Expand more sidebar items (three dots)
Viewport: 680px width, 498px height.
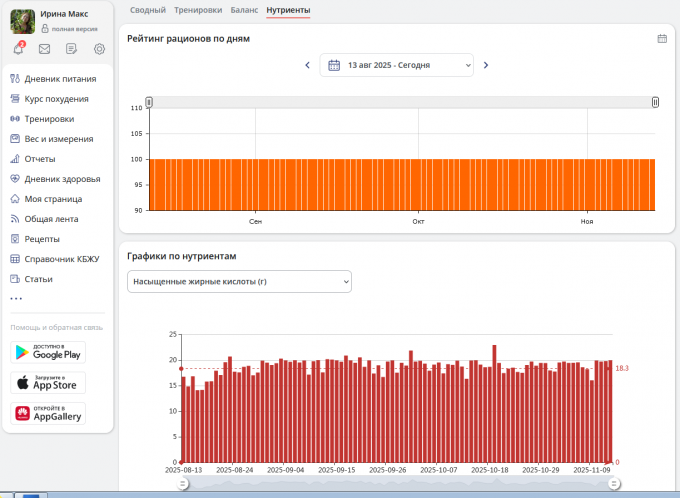click(16, 298)
